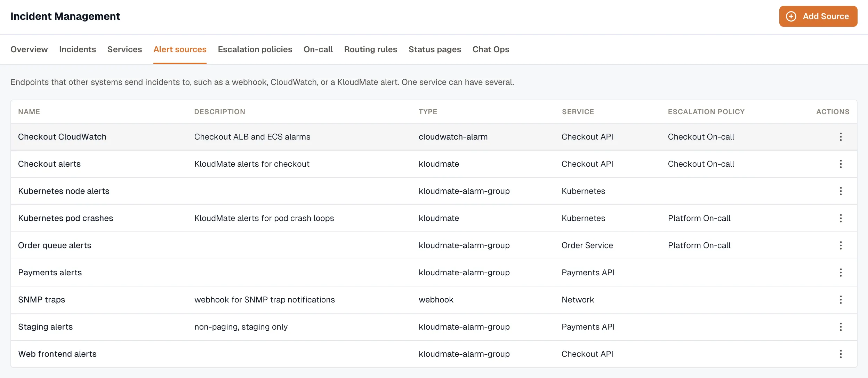Open actions menu for Kubernetes pod crashes
868x378 pixels.
click(841, 218)
